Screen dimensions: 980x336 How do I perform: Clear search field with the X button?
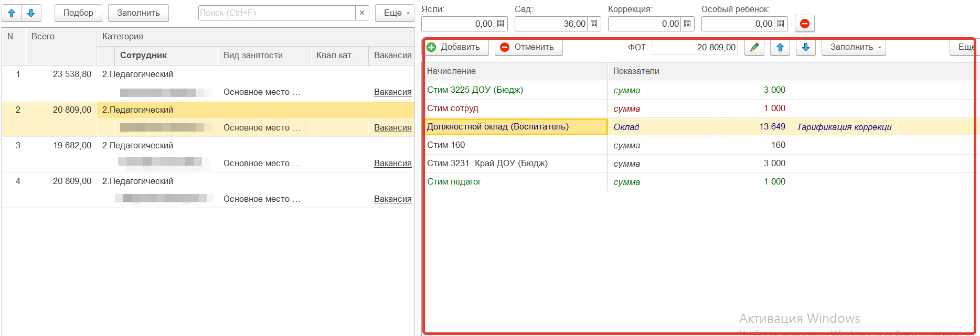tap(362, 13)
